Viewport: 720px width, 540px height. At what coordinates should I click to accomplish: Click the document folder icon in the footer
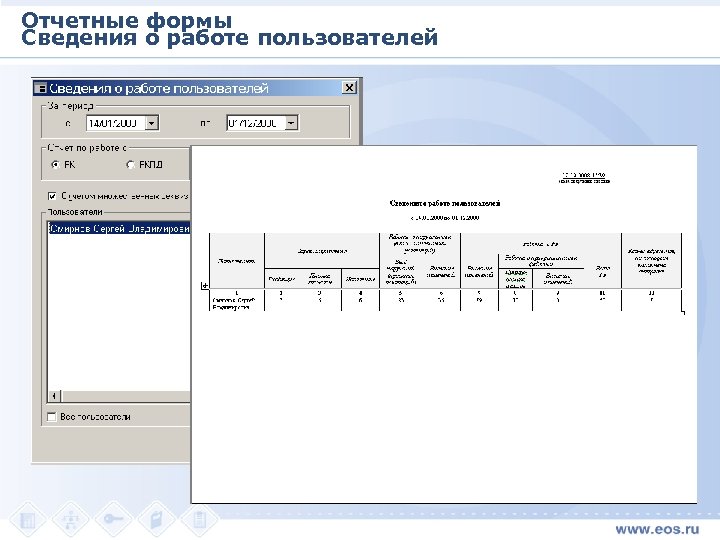coord(156,520)
